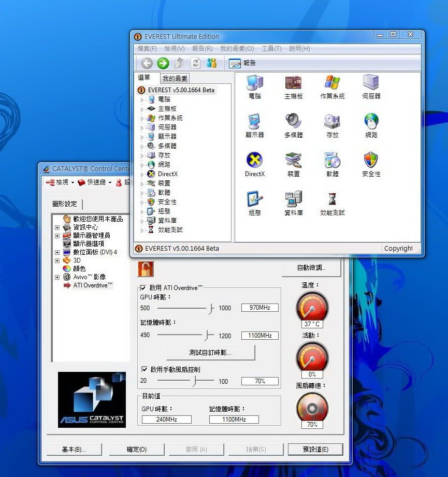Click the Overdrive unlock padlock icon

(x=146, y=269)
